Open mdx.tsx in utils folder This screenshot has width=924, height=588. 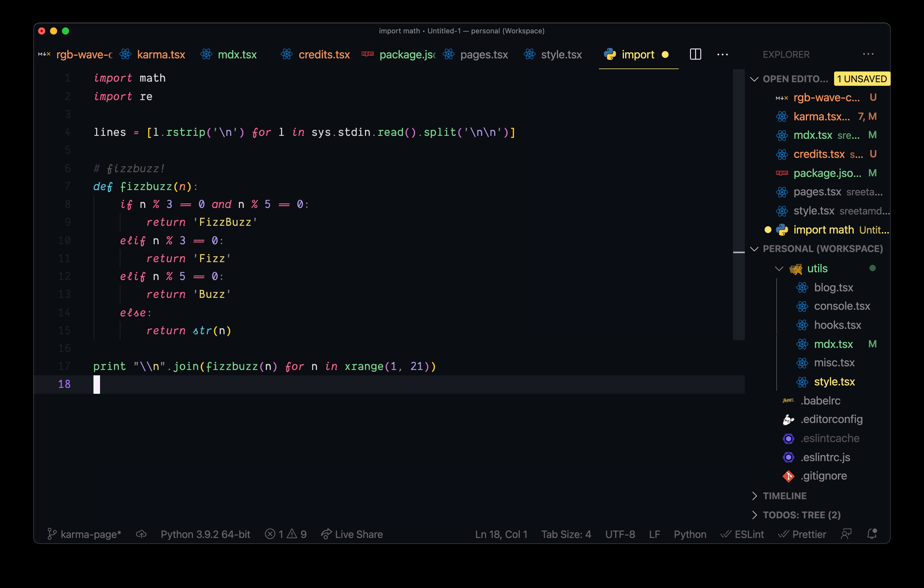click(833, 344)
